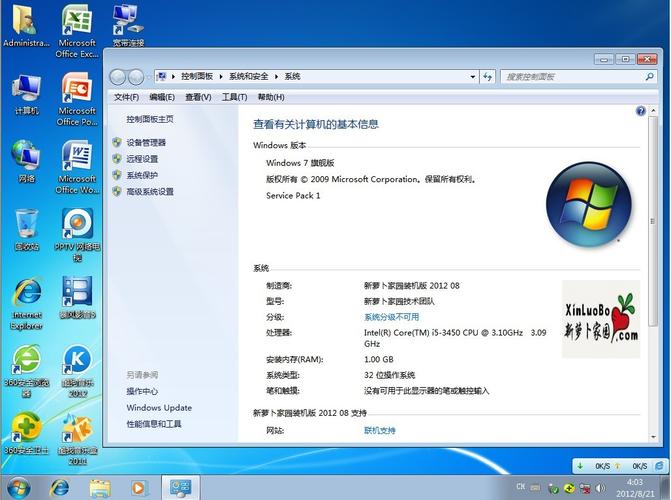Open the Windows Update link

point(159,408)
